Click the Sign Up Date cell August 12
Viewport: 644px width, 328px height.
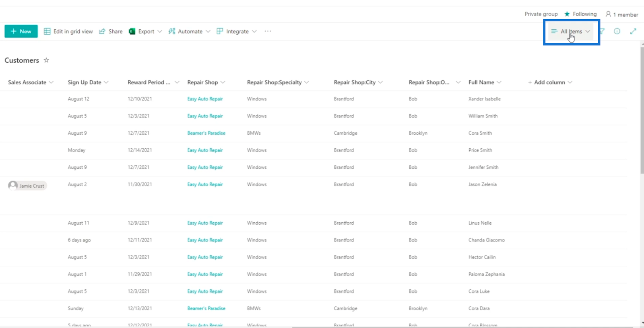(78, 99)
